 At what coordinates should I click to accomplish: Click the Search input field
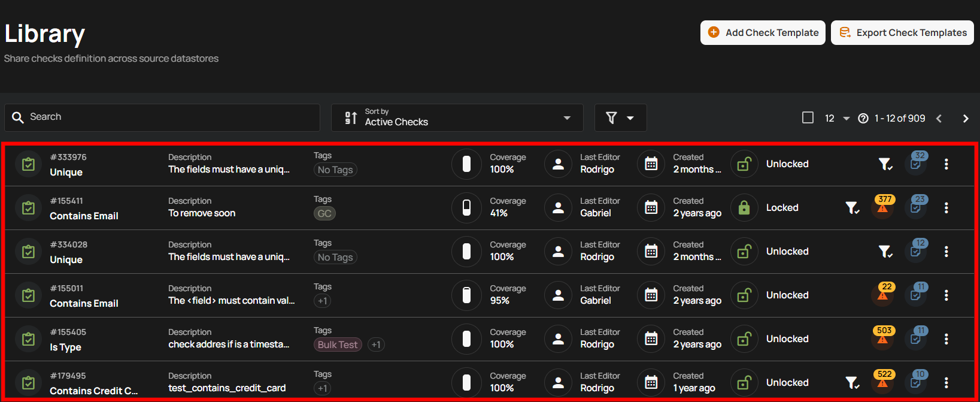163,117
